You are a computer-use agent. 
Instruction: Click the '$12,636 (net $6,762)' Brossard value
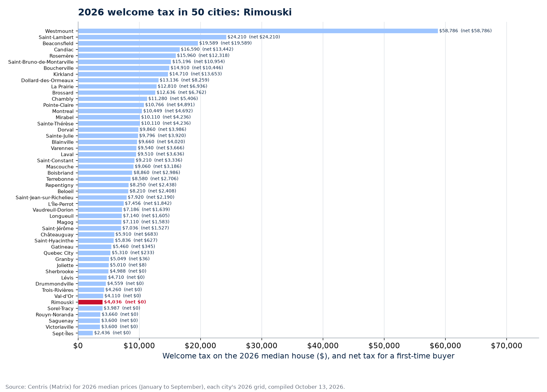pos(181,92)
